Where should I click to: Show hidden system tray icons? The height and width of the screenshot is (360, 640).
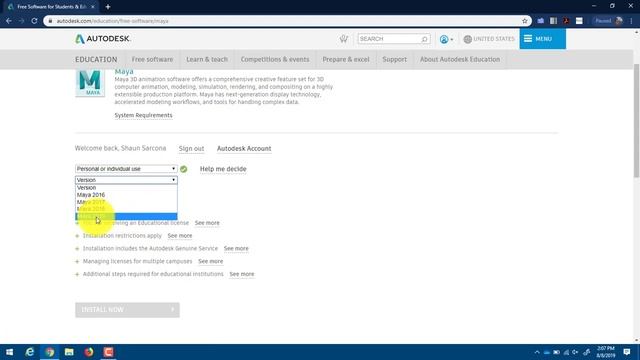(x=537, y=352)
